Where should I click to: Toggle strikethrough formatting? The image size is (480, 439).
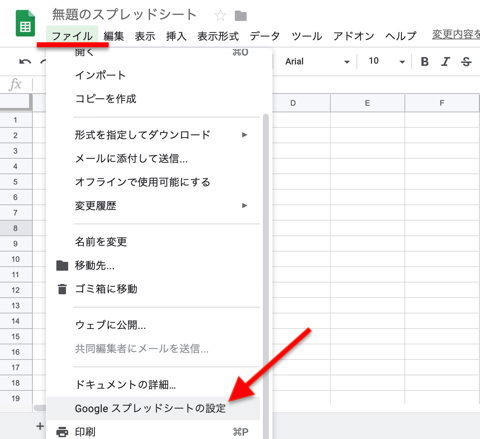pos(466,62)
